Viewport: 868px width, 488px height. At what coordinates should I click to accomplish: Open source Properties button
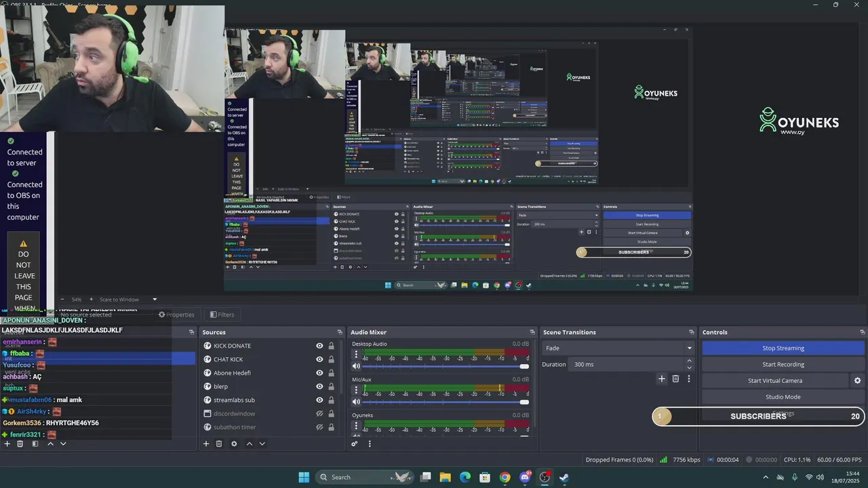176,314
